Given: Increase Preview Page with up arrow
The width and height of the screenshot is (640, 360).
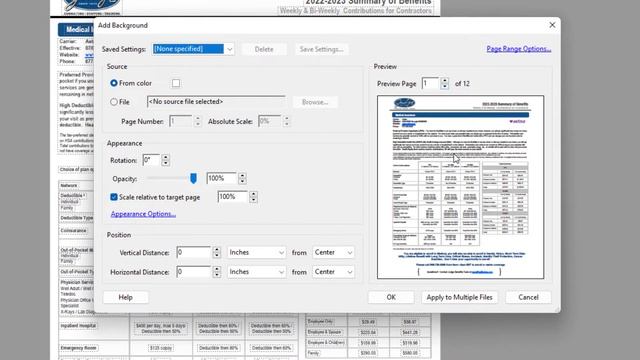Looking at the screenshot, I should 444,80.
